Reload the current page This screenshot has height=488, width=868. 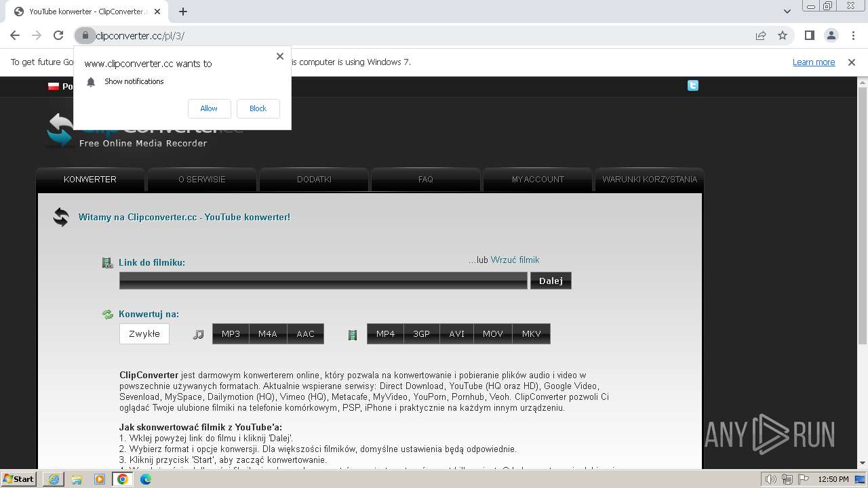click(58, 36)
